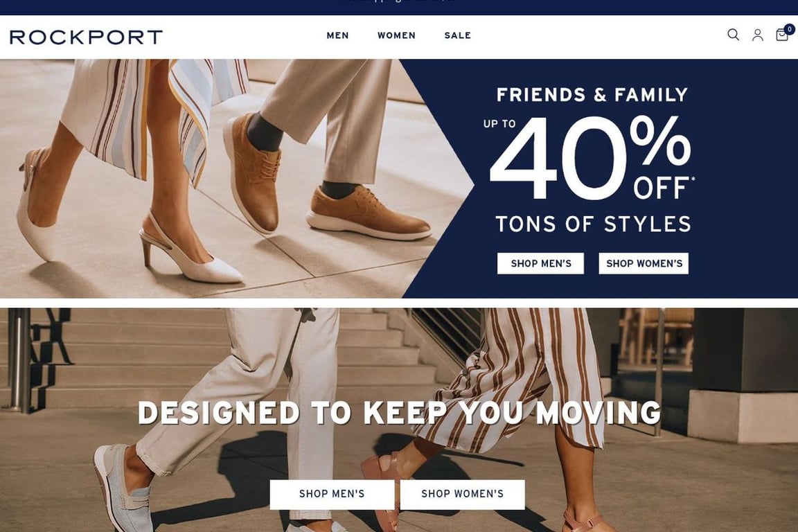Go to homepage via Rockport logo
Image resolution: width=798 pixels, height=532 pixels.
pos(86,37)
